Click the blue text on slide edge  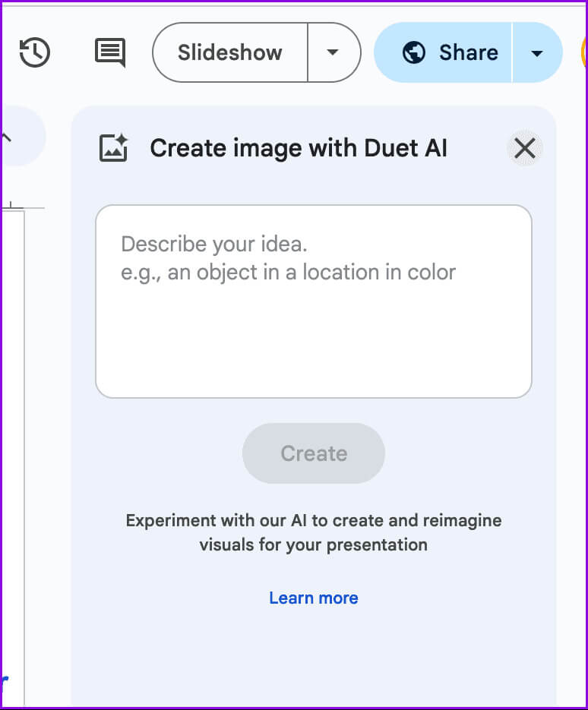(5, 680)
